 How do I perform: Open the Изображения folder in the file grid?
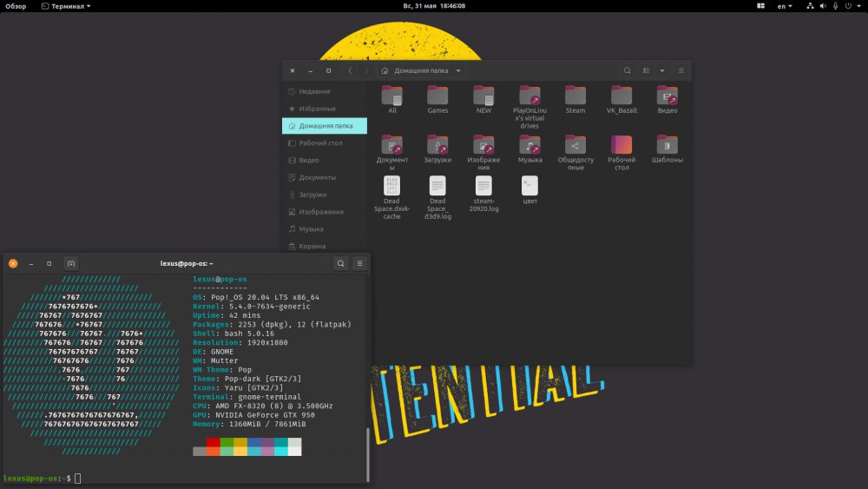point(483,153)
